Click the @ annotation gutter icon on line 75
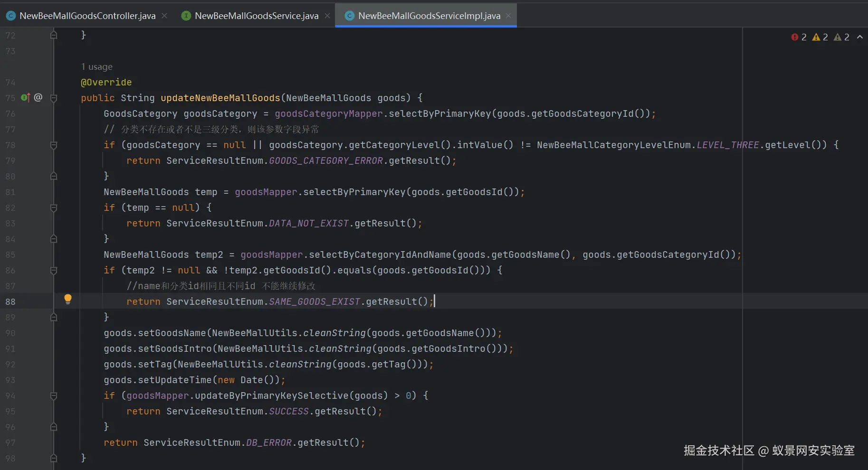Image resolution: width=868 pixels, height=470 pixels. 38,97
